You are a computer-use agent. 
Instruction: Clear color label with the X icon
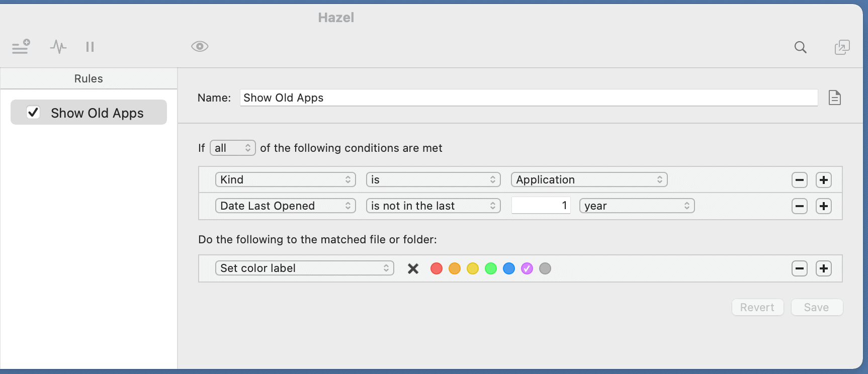pyautogui.click(x=413, y=268)
